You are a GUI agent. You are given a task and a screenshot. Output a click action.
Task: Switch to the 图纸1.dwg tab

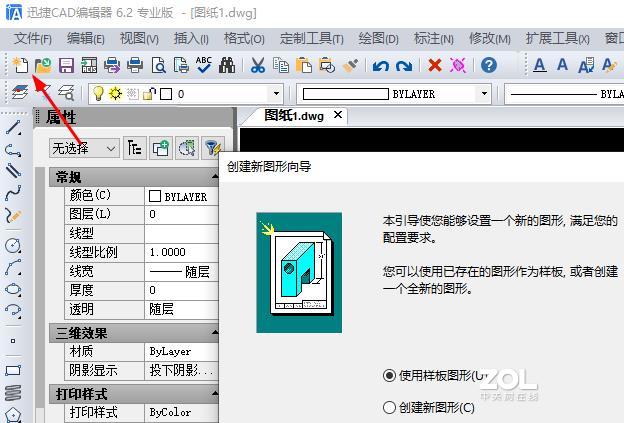tap(294, 116)
